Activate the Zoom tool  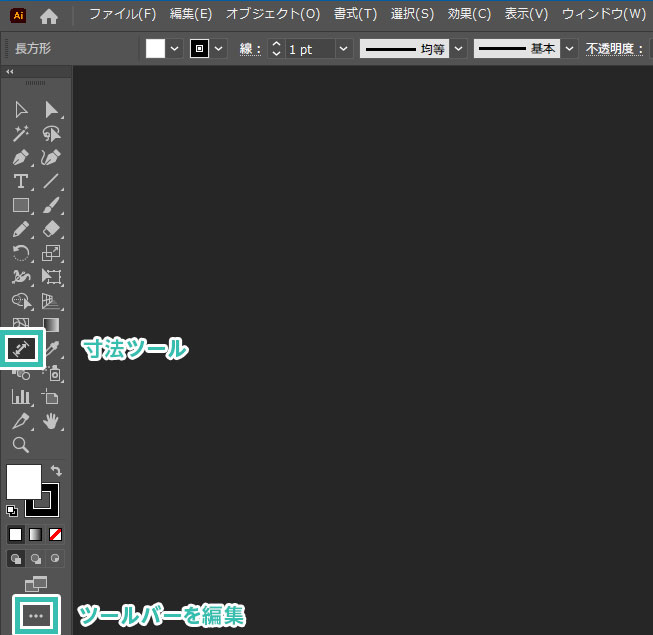tap(21, 445)
